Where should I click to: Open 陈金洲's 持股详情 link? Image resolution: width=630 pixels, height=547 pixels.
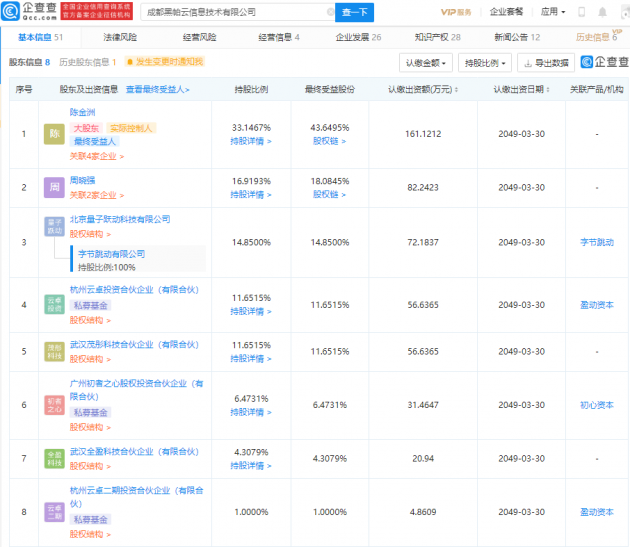(251, 141)
